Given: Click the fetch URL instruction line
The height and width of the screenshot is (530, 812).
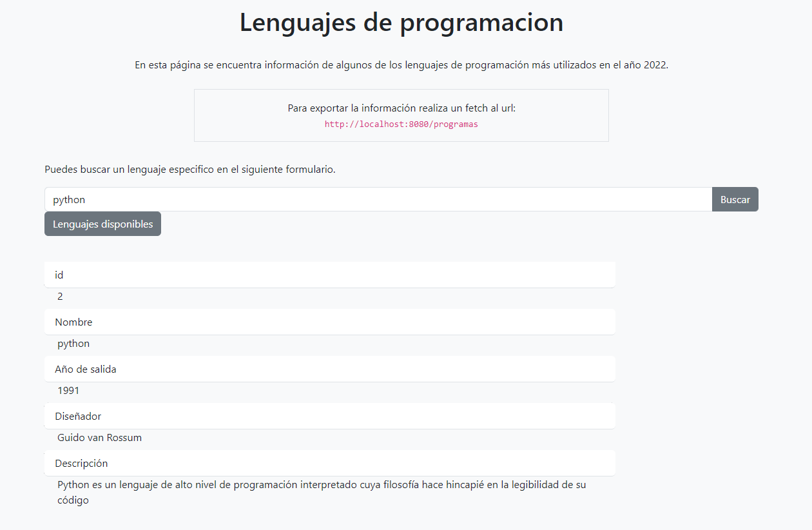Looking at the screenshot, I should 401,108.
